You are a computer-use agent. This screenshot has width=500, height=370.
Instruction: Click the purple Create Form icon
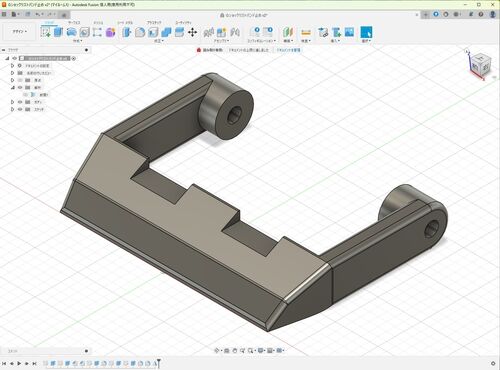[x=110, y=32]
